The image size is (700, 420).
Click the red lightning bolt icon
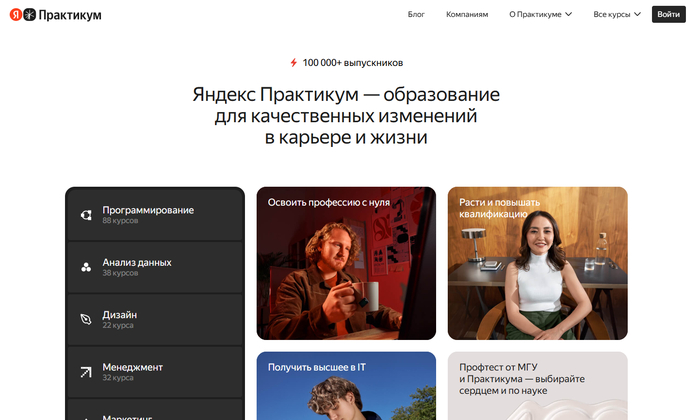click(293, 62)
